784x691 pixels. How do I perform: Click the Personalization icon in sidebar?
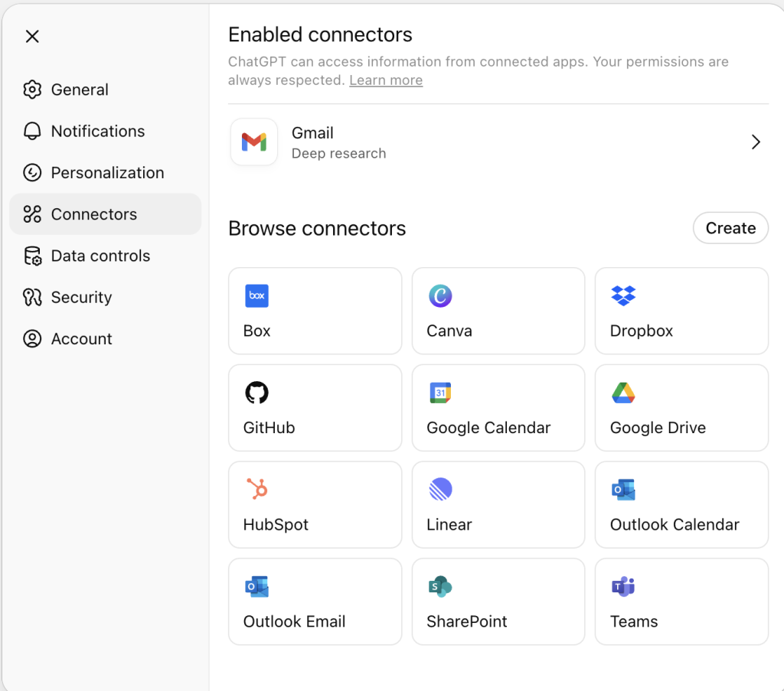click(x=32, y=172)
